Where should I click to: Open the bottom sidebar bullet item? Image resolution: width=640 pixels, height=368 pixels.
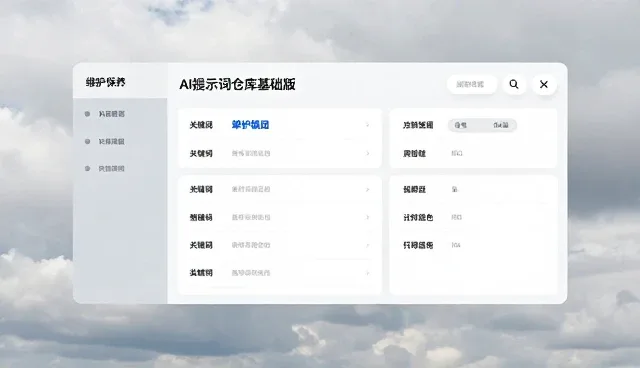coord(104,168)
